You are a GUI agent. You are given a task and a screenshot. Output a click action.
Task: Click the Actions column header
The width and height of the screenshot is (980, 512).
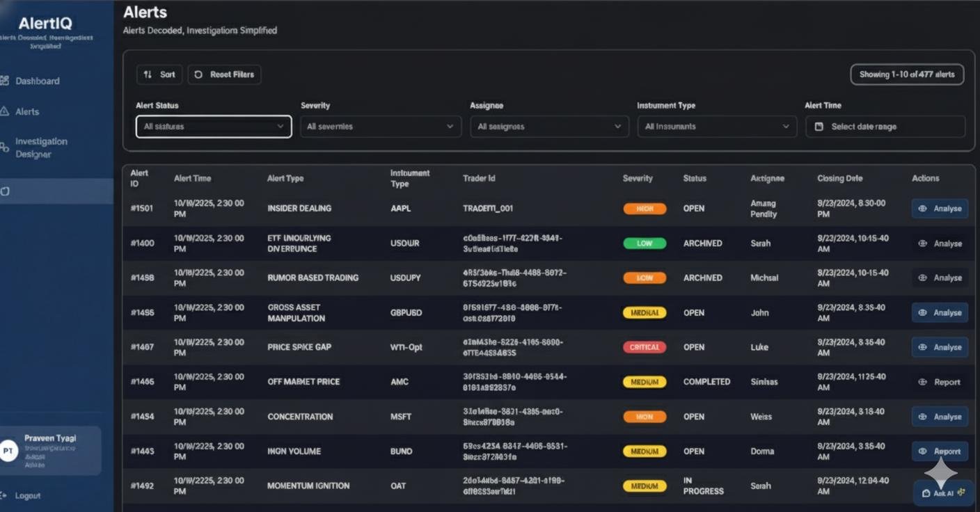point(926,178)
